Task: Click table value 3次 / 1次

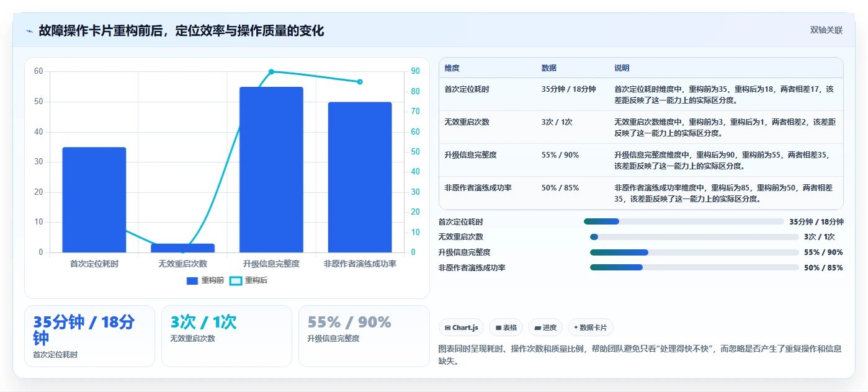Action: [x=557, y=122]
